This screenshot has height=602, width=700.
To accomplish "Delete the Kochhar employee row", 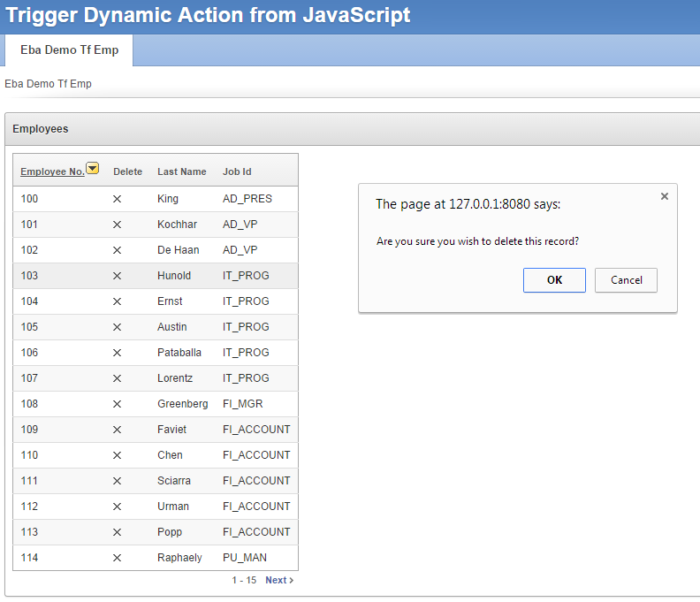I will (117, 225).
